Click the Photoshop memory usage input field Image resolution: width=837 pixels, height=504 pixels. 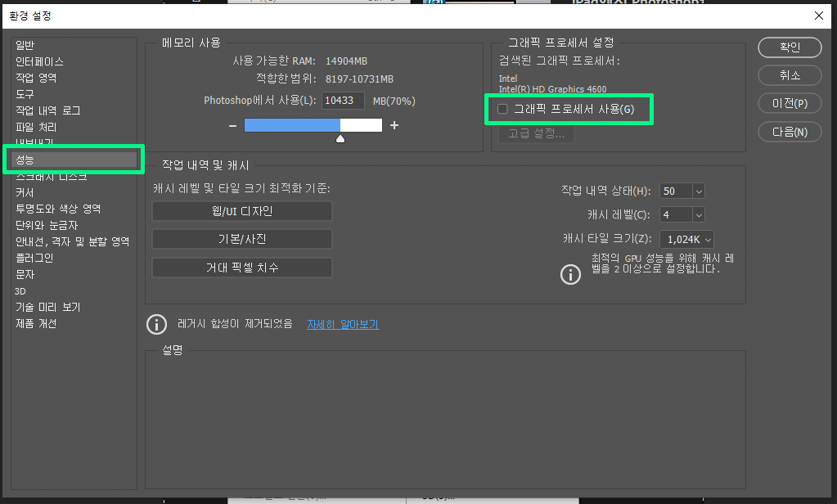point(343,101)
